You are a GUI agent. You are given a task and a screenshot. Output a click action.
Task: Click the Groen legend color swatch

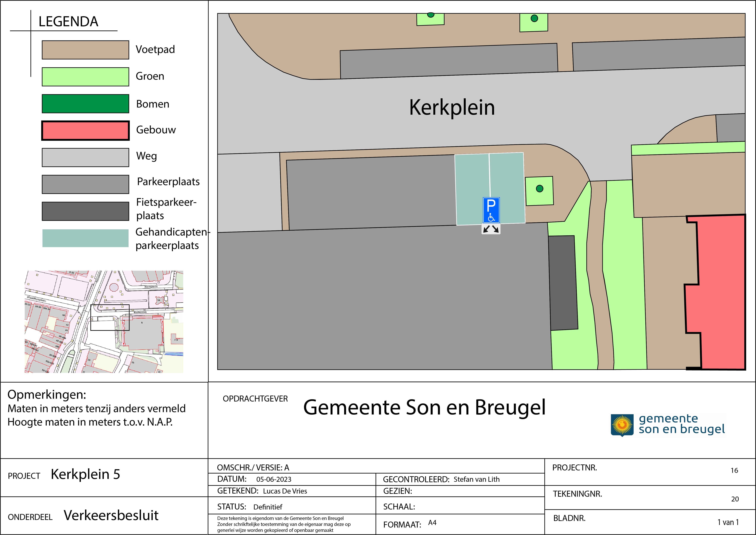click(85, 77)
